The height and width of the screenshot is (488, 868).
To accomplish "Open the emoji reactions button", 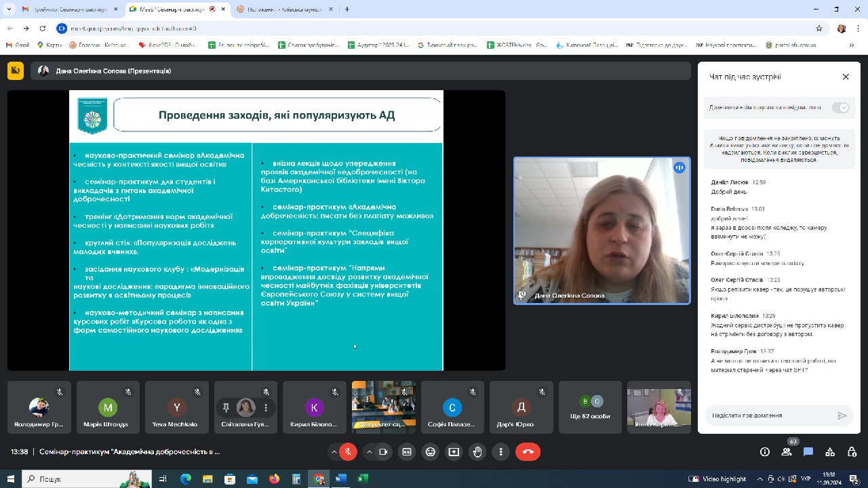I will tap(431, 452).
